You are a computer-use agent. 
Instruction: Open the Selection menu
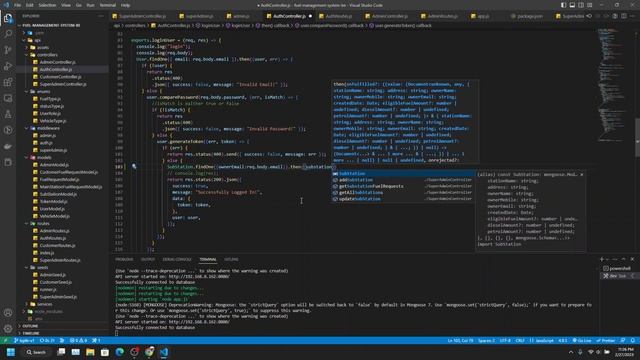tap(47, 5)
